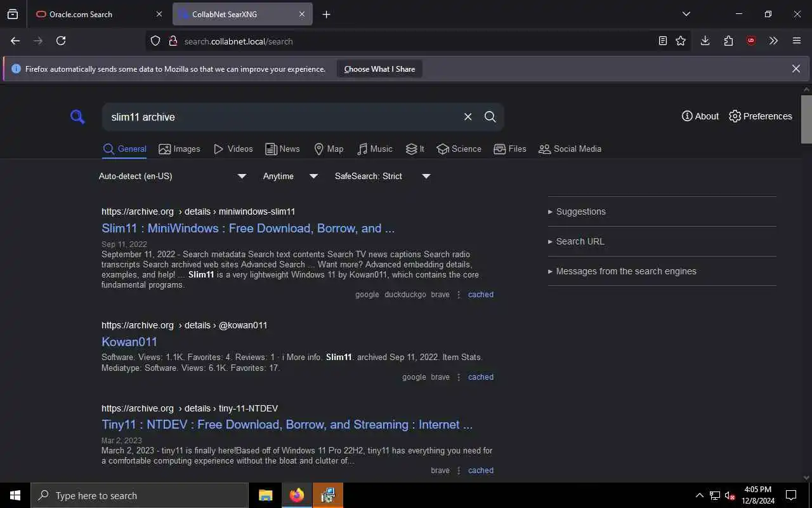Image resolution: width=812 pixels, height=508 pixels.
Task: Switch to Science tab
Action: click(x=459, y=149)
